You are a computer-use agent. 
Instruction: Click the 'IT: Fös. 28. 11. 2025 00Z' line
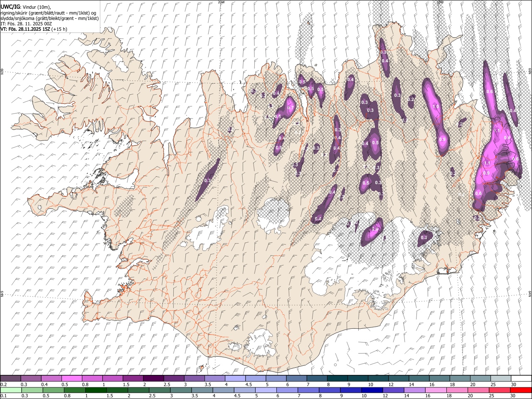(x=26, y=24)
